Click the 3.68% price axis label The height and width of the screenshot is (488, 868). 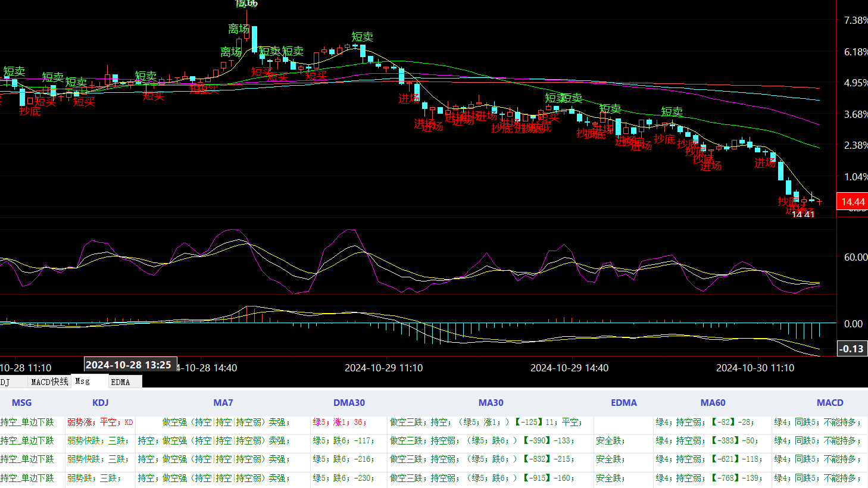[x=855, y=114]
